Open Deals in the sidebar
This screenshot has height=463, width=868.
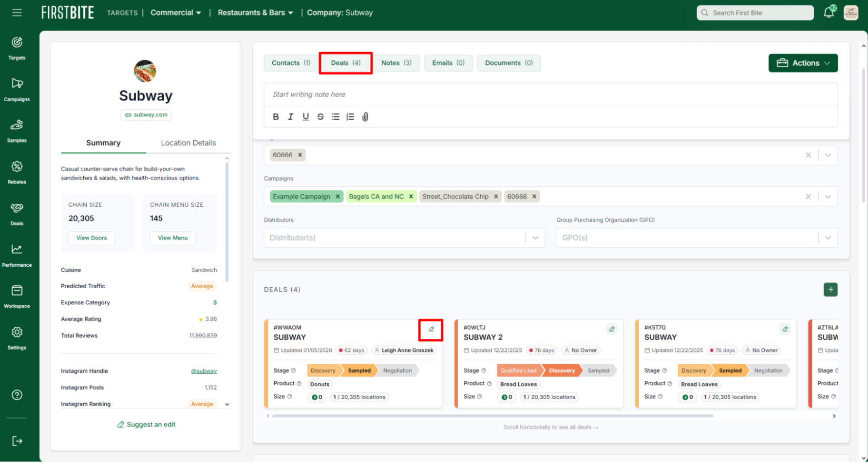17,214
